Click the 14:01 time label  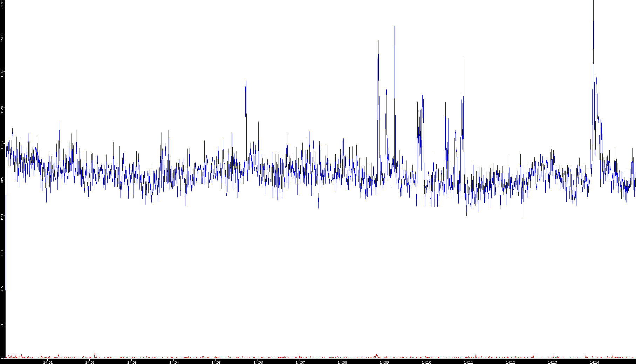coord(48,362)
